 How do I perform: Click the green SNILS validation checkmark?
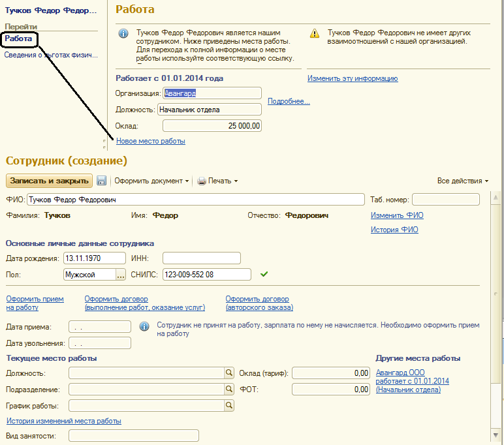(264, 274)
